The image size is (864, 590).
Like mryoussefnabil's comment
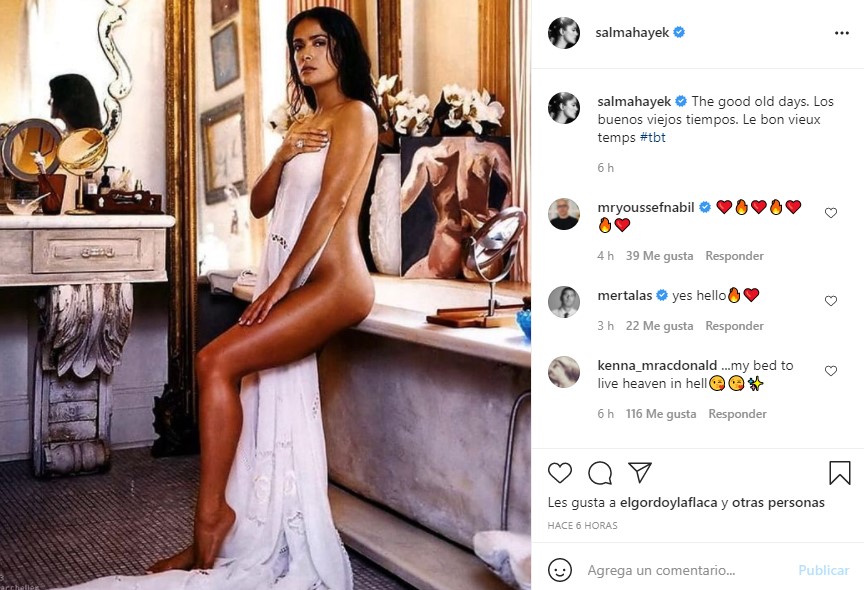click(x=831, y=213)
